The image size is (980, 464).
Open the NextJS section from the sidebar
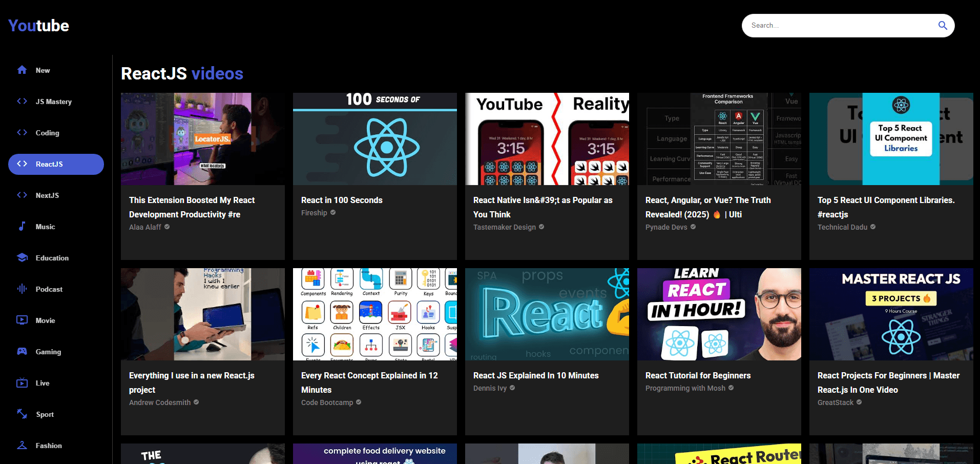(49, 195)
